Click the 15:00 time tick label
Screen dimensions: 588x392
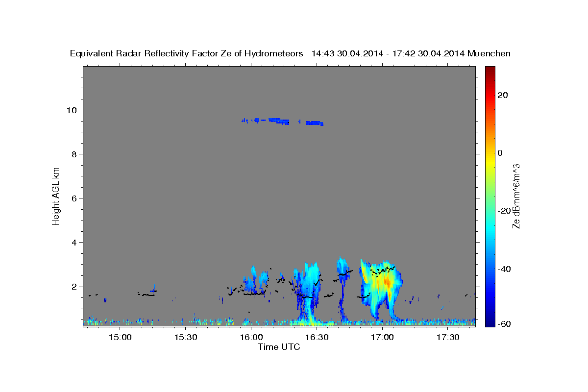click(x=120, y=338)
